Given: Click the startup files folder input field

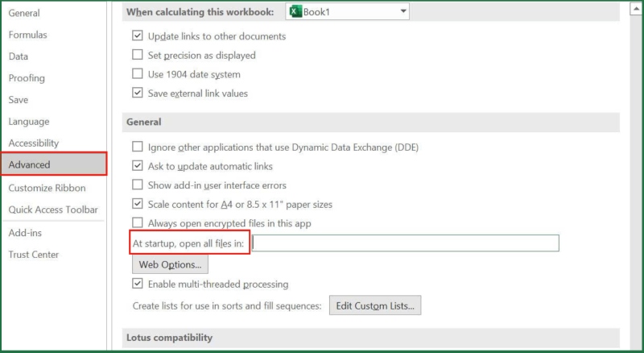Looking at the screenshot, I should (x=406, y=243).
